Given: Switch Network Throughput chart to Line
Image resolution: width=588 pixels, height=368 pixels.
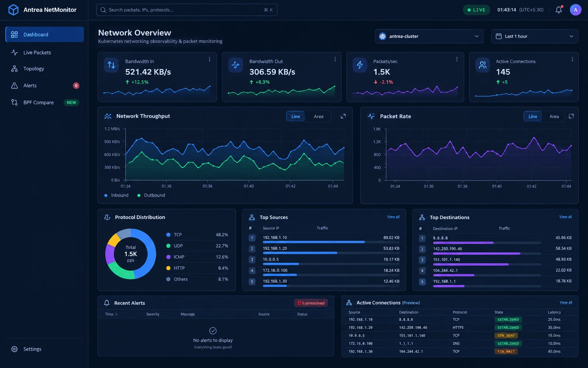Looking at the screenshot, I should (295, 116).
